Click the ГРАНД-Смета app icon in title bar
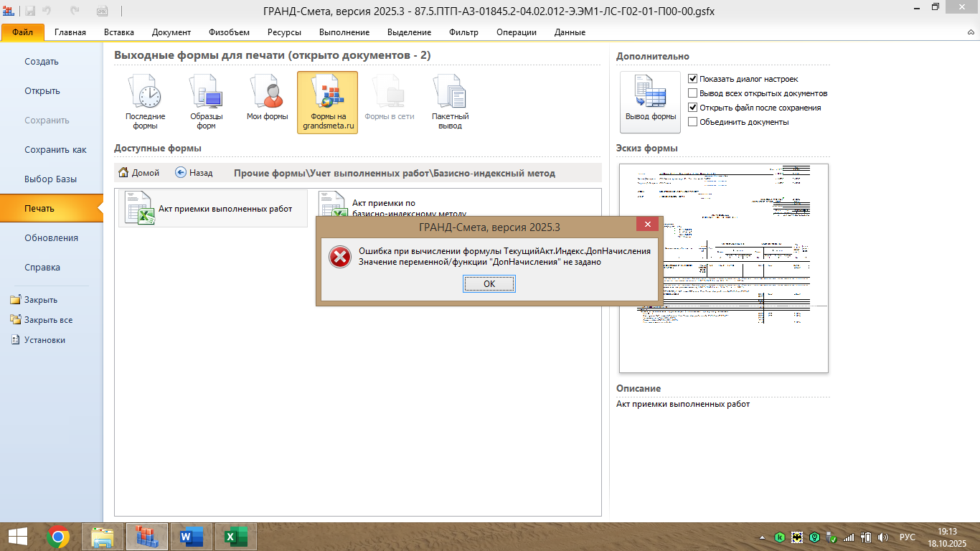Viewport: 980px width, 551px height. pos(9,11)
